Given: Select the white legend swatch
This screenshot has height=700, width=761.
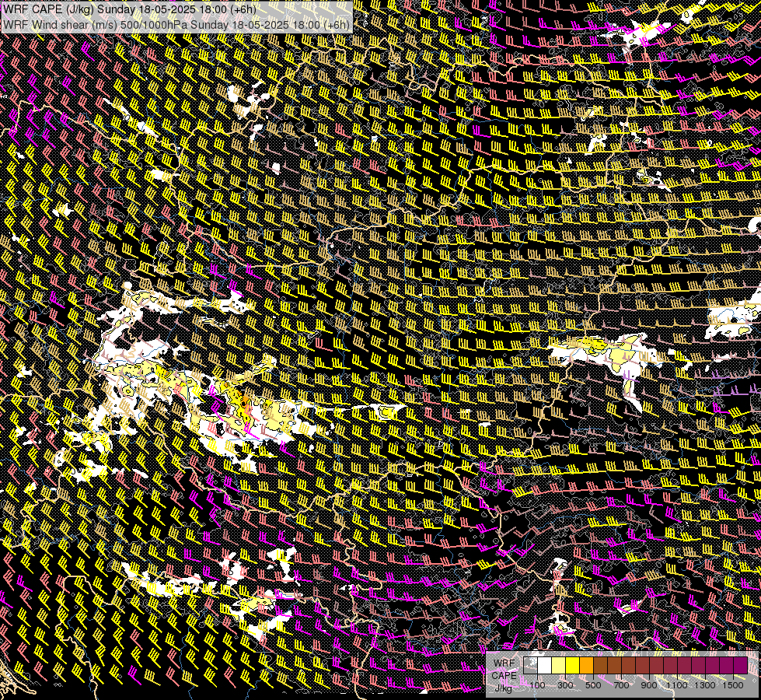Looking at the screenshot, I should (545, 665).
